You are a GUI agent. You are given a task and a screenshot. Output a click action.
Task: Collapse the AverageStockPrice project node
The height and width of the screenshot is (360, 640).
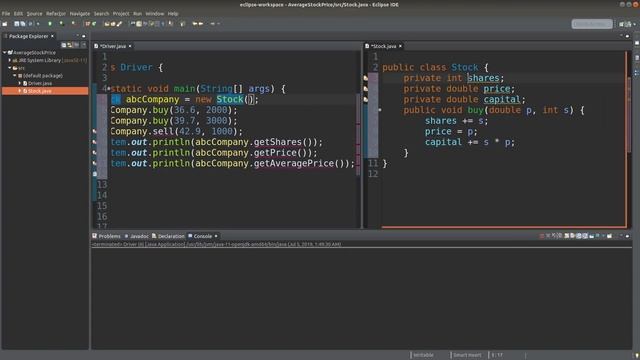(x=4, y=53)
